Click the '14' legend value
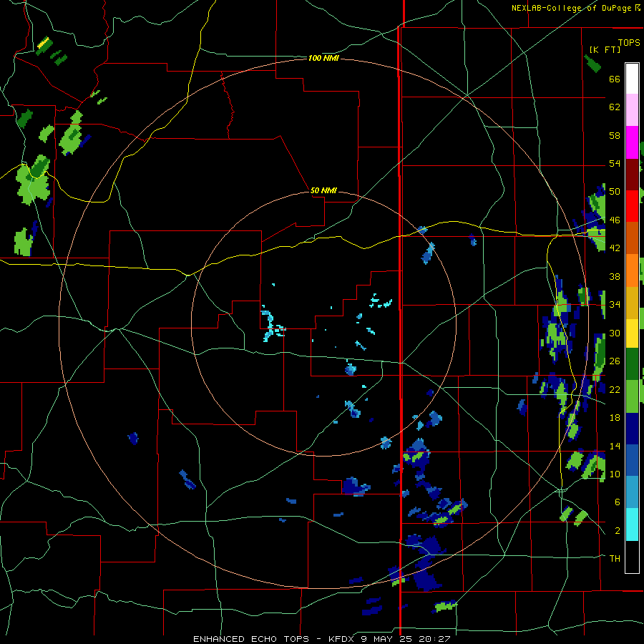This screenshot has width=644, height=644. (615, 446)
